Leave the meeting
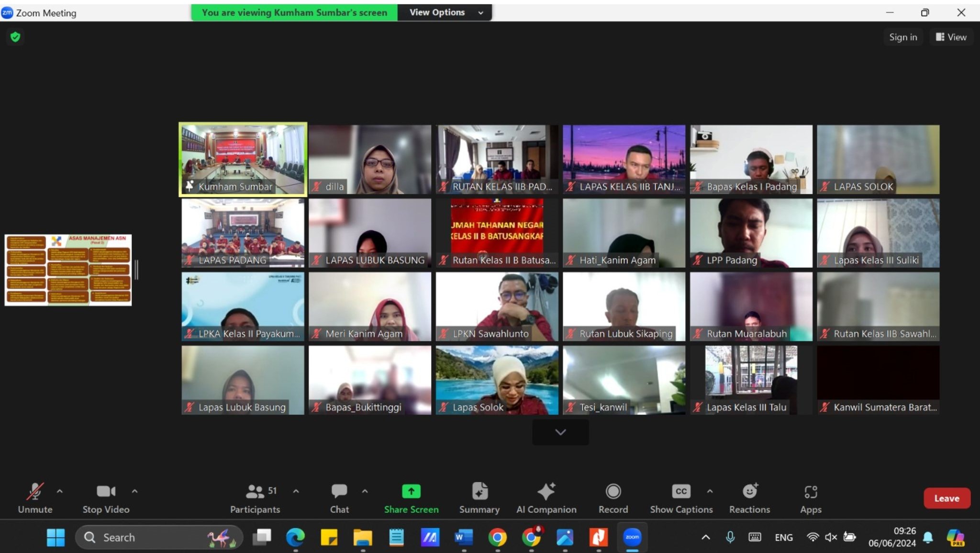The height and width of the screenshot is (553, 980). [x=947, y=498]
